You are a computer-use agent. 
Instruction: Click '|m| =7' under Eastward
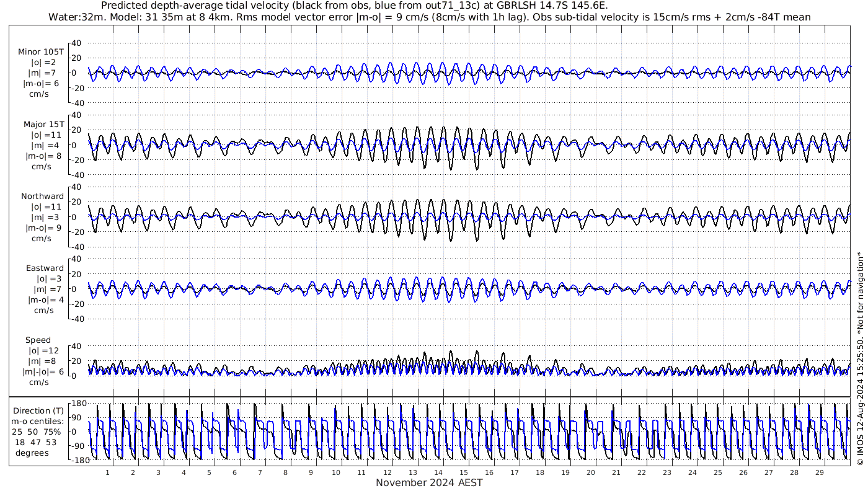(46, 290)
